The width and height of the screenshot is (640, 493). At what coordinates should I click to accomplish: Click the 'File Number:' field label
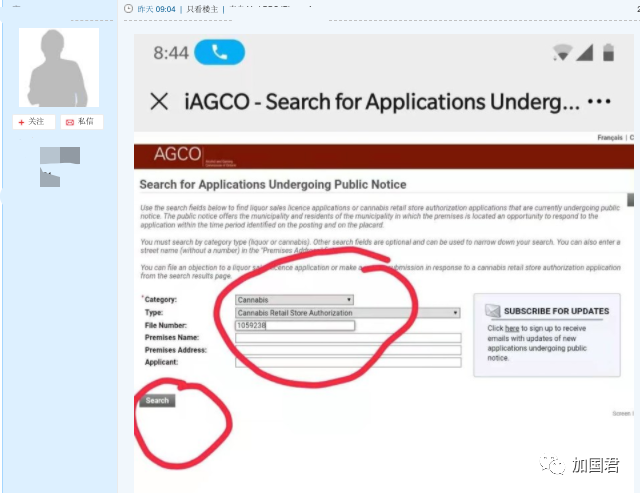point(165,325)
